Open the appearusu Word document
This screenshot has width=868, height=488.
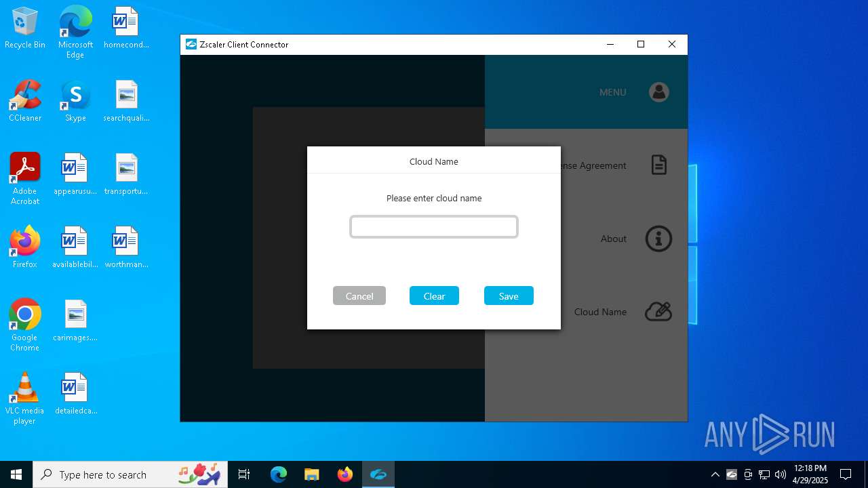point(75,175)
